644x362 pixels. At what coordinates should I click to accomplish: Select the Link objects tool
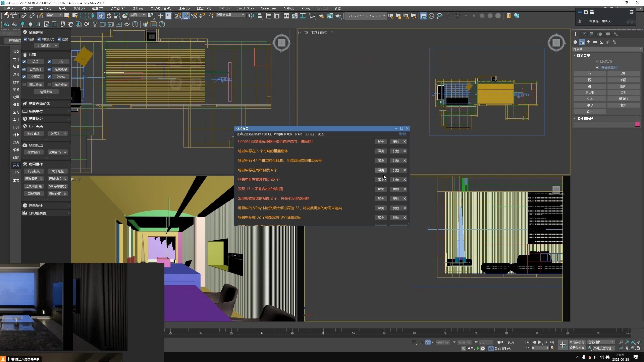pyautogui.click(x=24, y=15)
